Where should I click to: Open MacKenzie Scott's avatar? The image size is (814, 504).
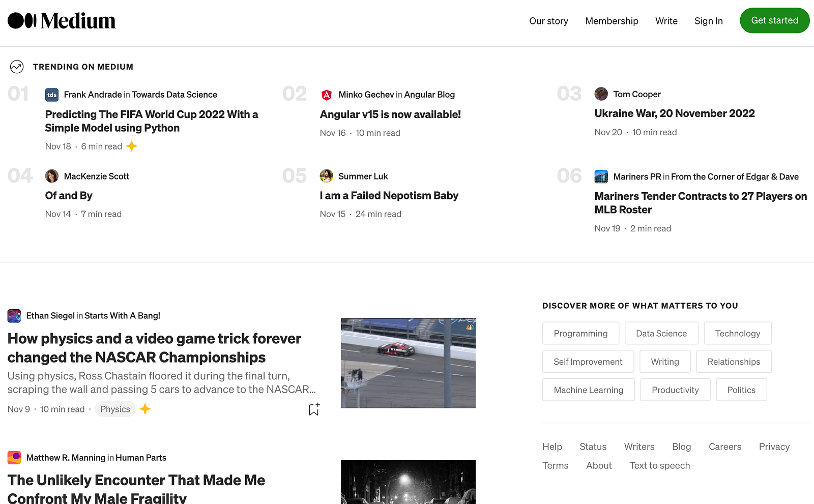(52, 176)
